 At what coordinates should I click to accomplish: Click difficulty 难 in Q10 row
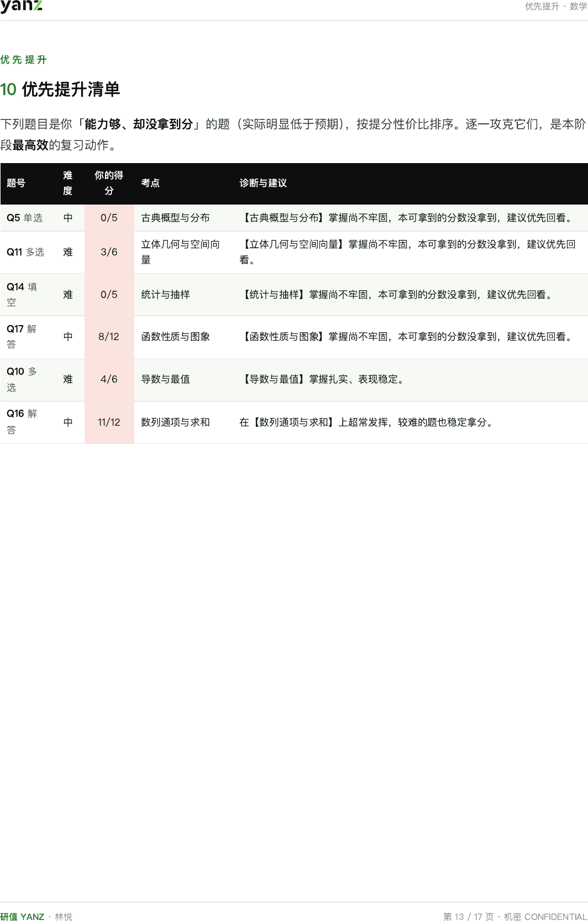pyautogui.click(x=68, y=379)
